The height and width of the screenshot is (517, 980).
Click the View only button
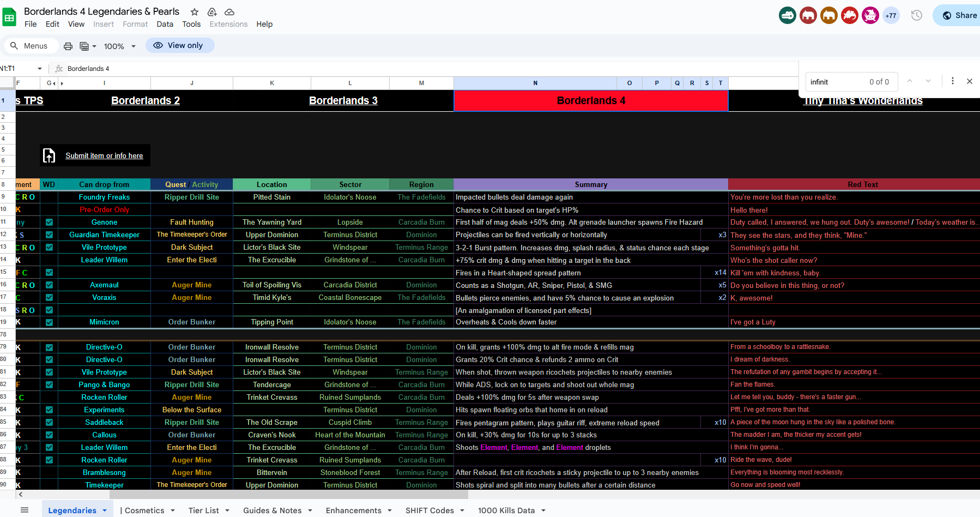coord(180,45)
